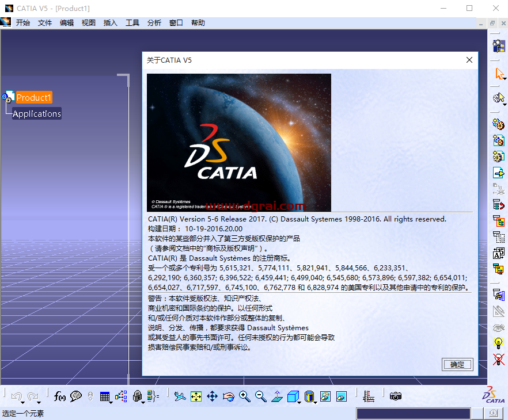Click the Capture camera icon
The image size is (508, 420).
pyautogui.click(x=396, y=396)
